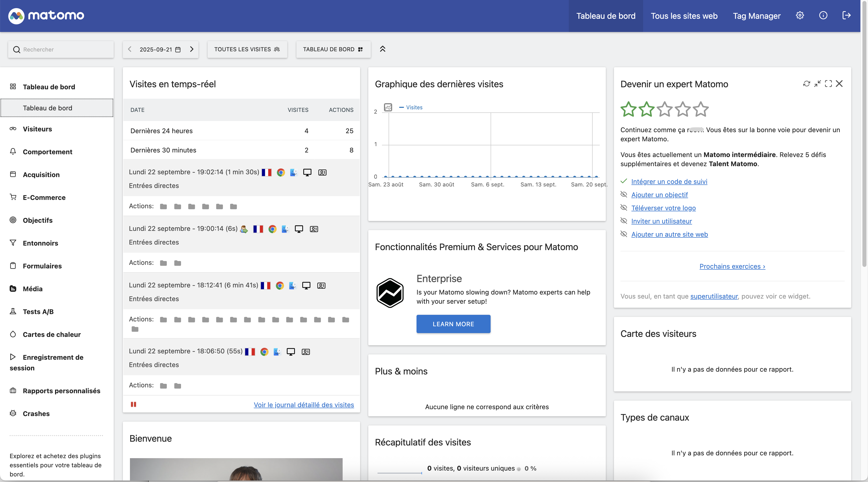The height and width of the screenshot is (482, 868).
Task: Click the desktop device icon for 18:06:50 visit
Action: coord(291,352)
